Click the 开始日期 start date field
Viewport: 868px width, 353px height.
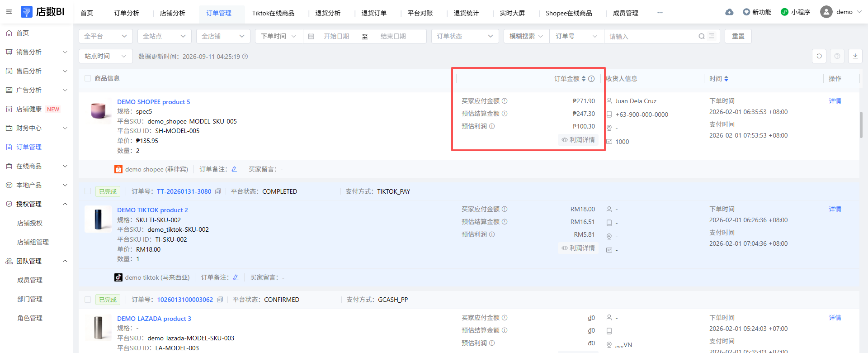coord(336,36)
